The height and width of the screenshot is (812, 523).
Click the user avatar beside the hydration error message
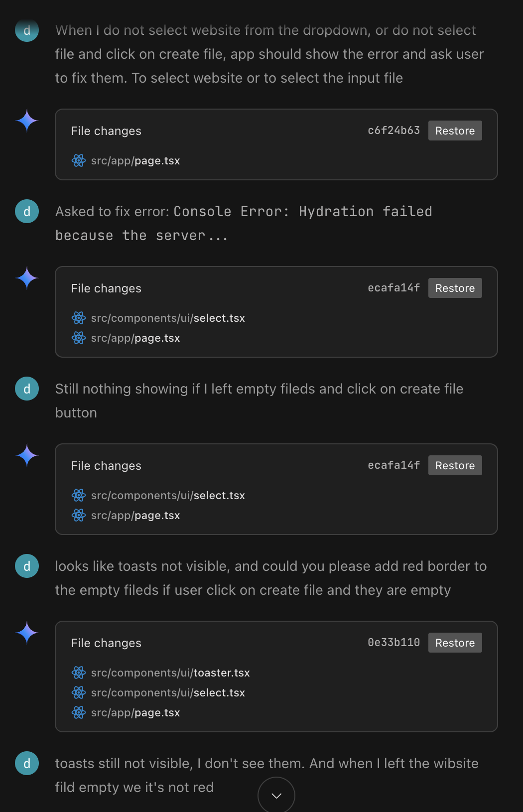point(27,211)
